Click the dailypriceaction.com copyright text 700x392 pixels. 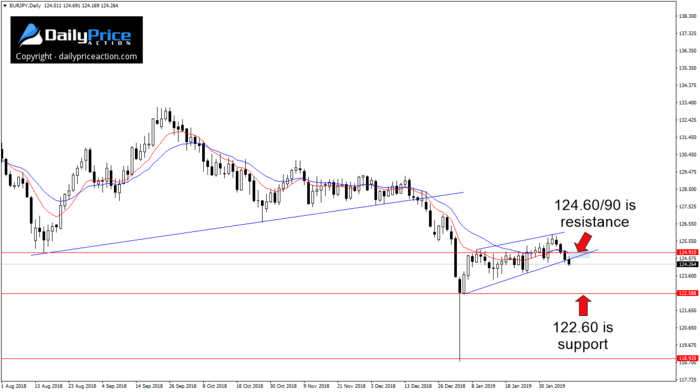click(x=76, y=57)
